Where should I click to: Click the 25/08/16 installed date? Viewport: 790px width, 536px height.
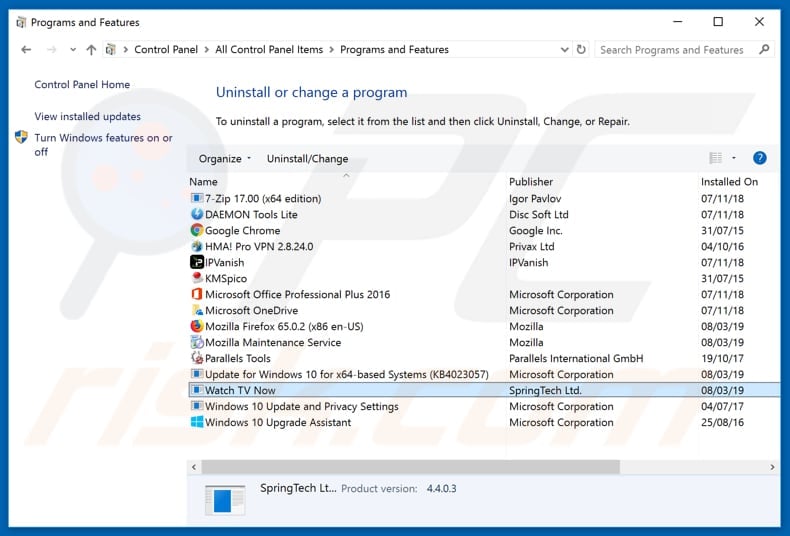coord(722,422)
